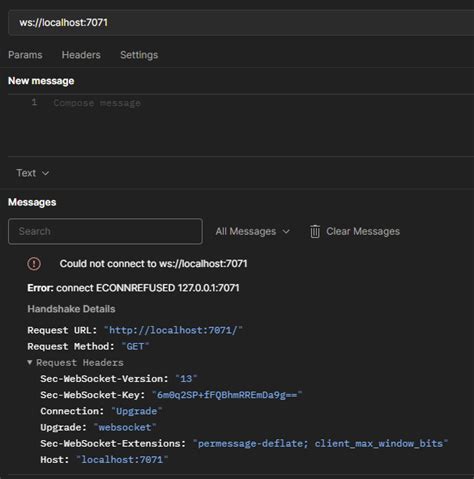The height and width of the screenshot is (479, 474).
Task: Click the trash can icon beside Clear Messages
Action: (x=315, y=231)
